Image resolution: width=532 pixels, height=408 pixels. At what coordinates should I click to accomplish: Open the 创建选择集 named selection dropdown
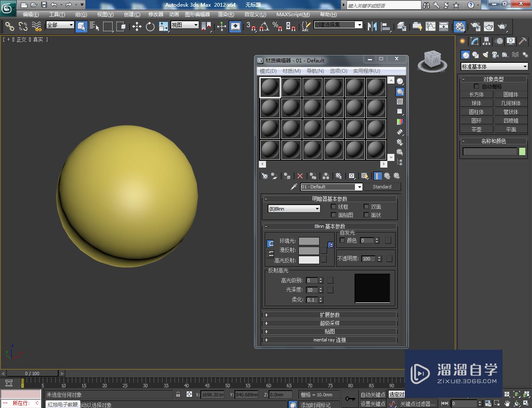coord(338,25)
